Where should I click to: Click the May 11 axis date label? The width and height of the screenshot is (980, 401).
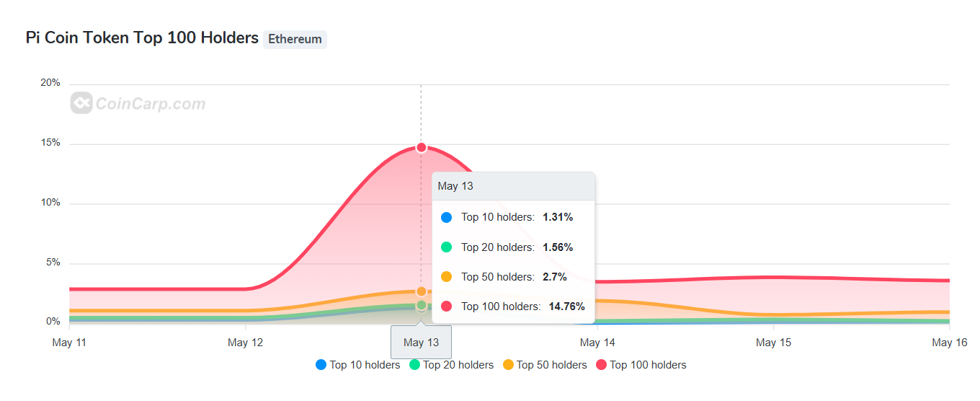(69, 343)
